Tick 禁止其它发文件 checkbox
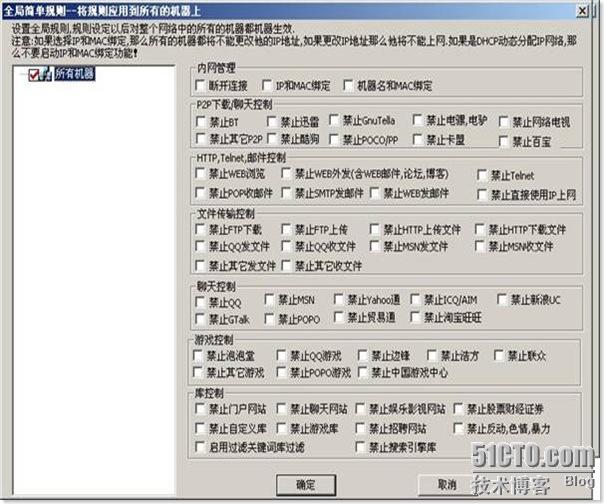 (200, 265)
